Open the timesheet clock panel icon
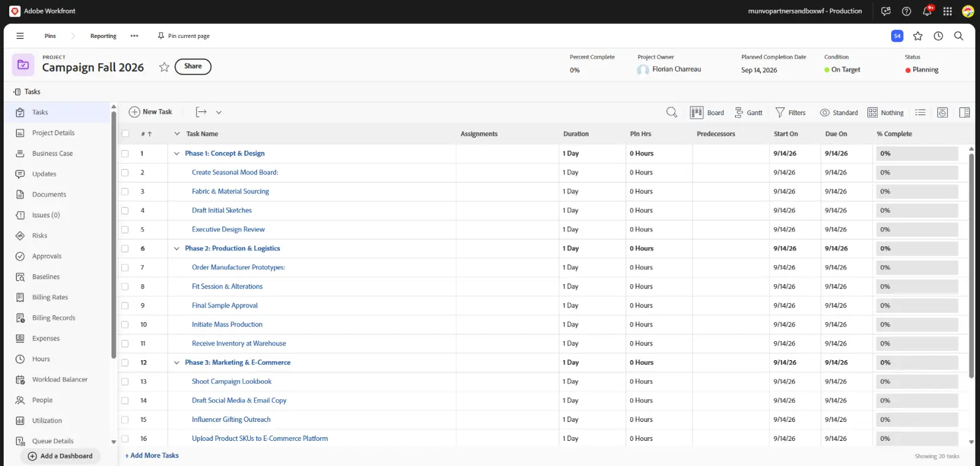This screenshot has height=466, width=980. 943,113
